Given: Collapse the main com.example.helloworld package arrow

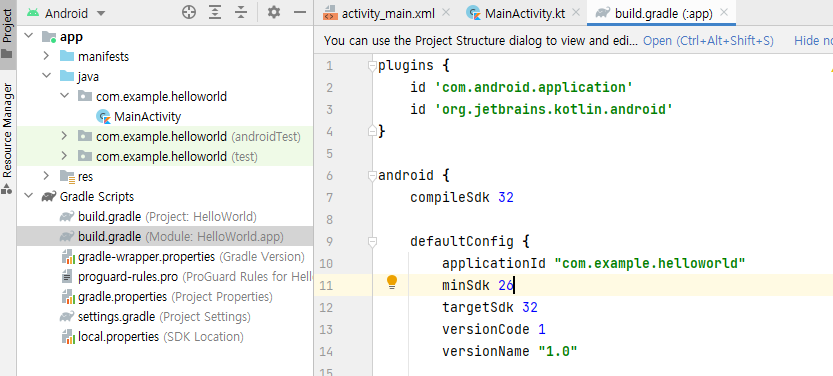Looking at the screenshot, I should click(x=64, y=96).
